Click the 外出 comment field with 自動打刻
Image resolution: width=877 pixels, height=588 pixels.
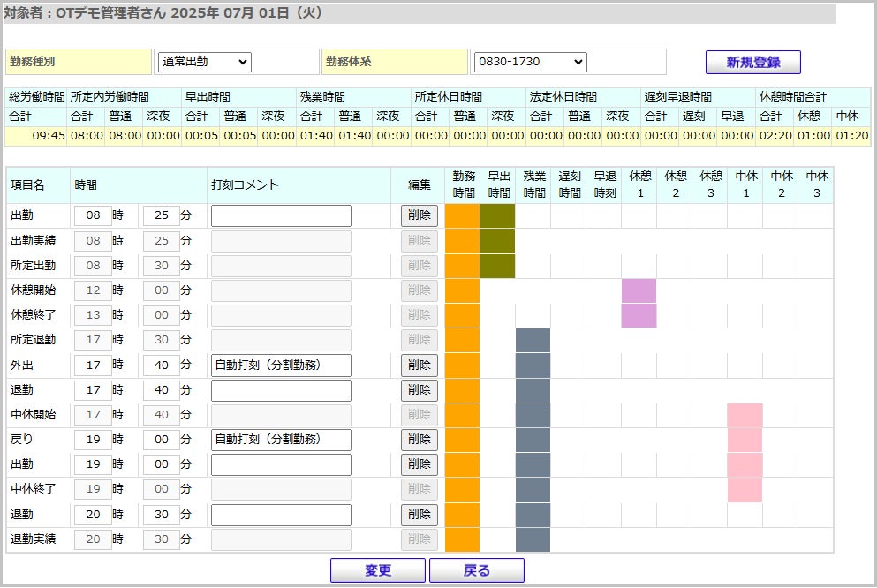281,365
